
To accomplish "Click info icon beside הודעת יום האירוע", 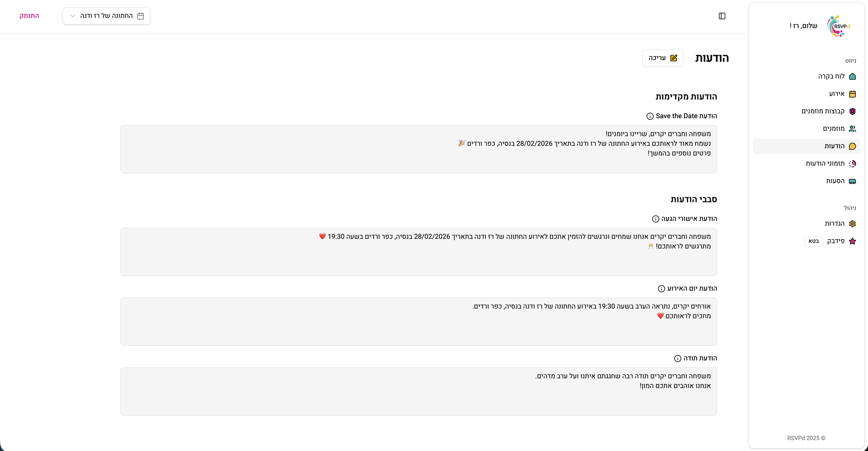I will point(661,289).
